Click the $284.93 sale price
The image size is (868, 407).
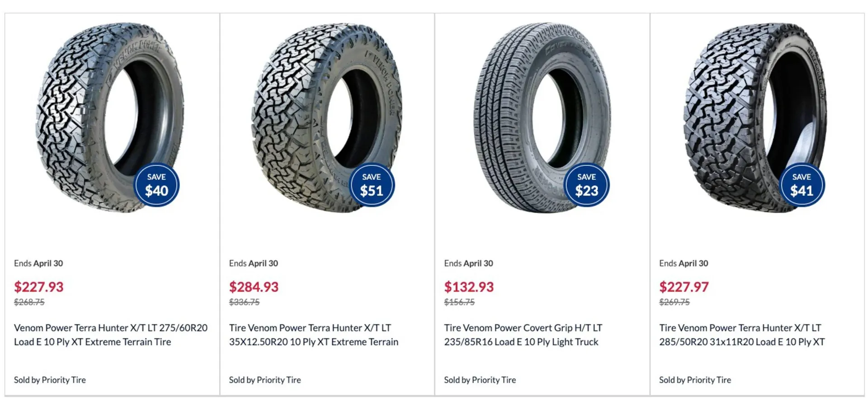pos(254,287)
